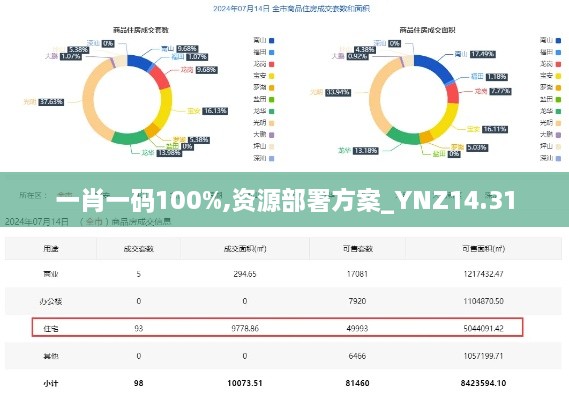Click the 商品住房成交套数 chart title
The width and height of the screenshot is (569, 400).
[141, 30]
